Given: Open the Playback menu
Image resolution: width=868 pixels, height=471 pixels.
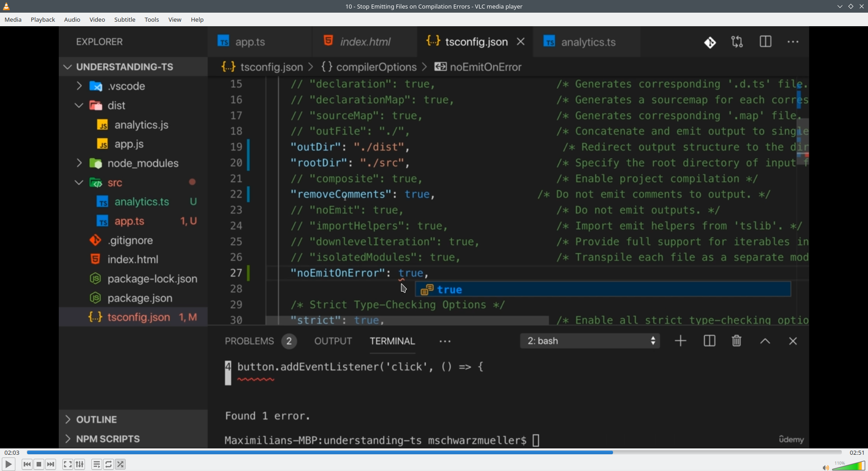Looking at the screenshot, I should coord(43,20).
